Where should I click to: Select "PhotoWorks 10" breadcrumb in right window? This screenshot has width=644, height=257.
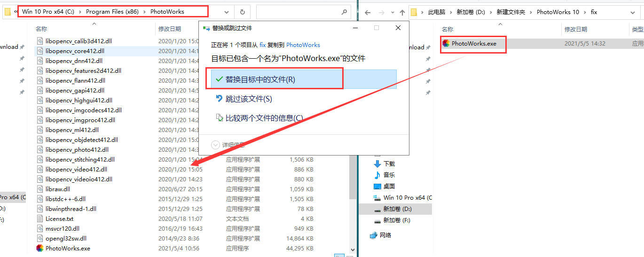pyautogui.click(x=558, y=12)
